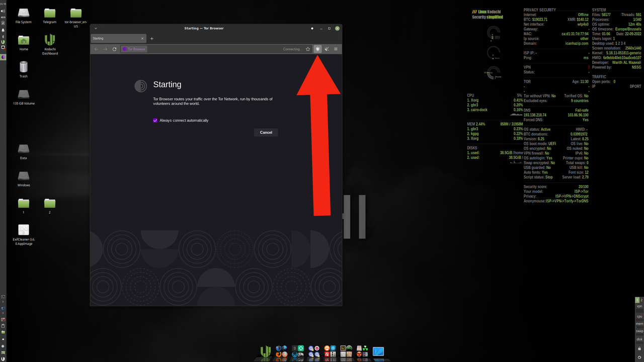This screenshot has width=644, height=362.
Task: Click the lock icon in the right panel
Action: 639,348
